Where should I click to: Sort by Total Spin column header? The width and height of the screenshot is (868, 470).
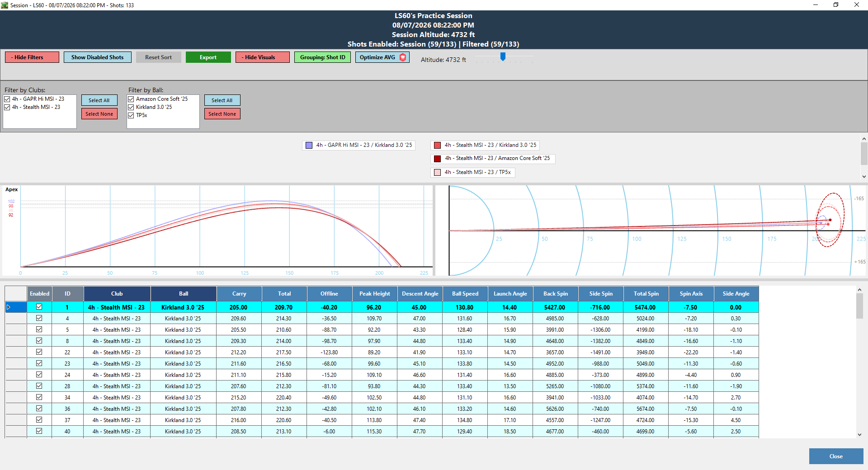pyautogui.click(x=646, y=294)
